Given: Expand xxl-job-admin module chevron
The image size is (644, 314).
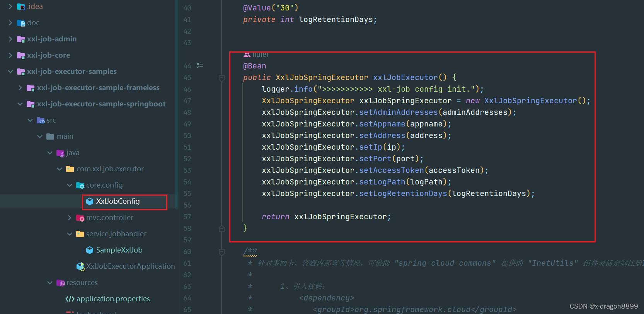Looking at the screenshot, I should pos(10,39).
